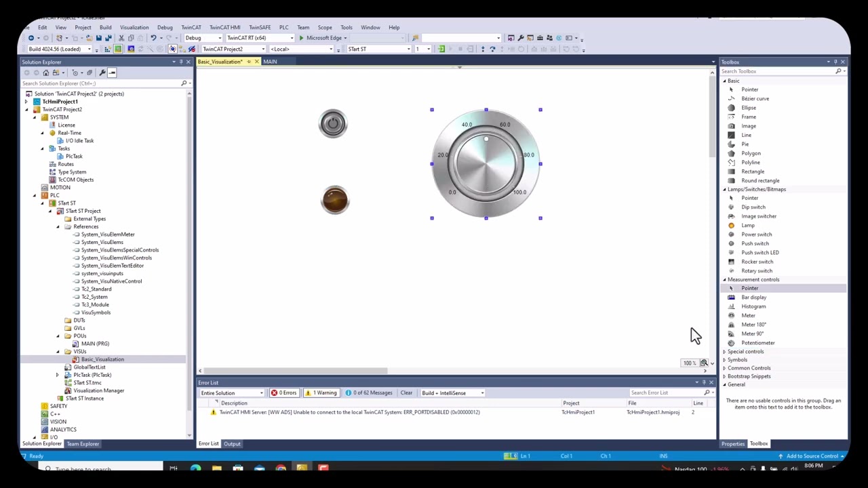Choose the Push switch LED control
The image size is (868, 488).
coord(759,253)
